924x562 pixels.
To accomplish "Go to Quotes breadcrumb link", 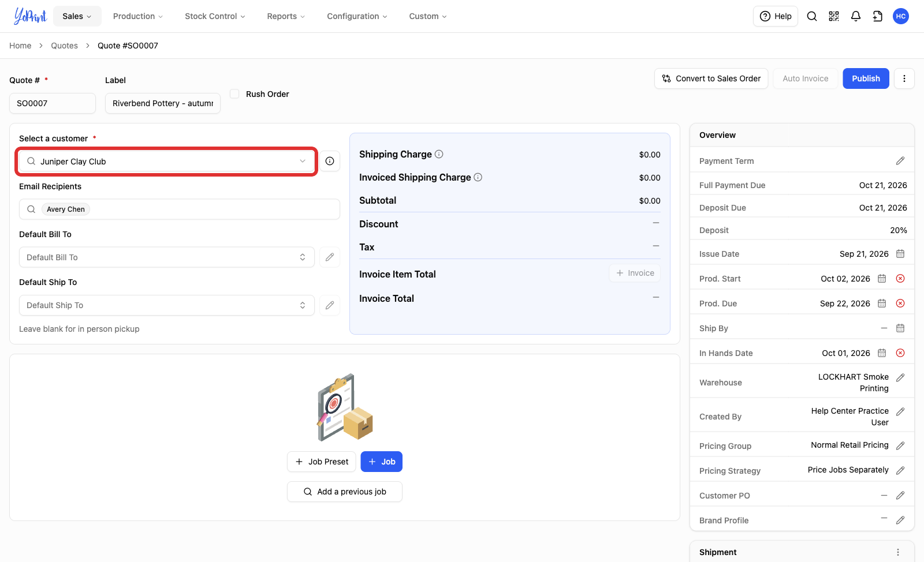I will coord(64,46).
